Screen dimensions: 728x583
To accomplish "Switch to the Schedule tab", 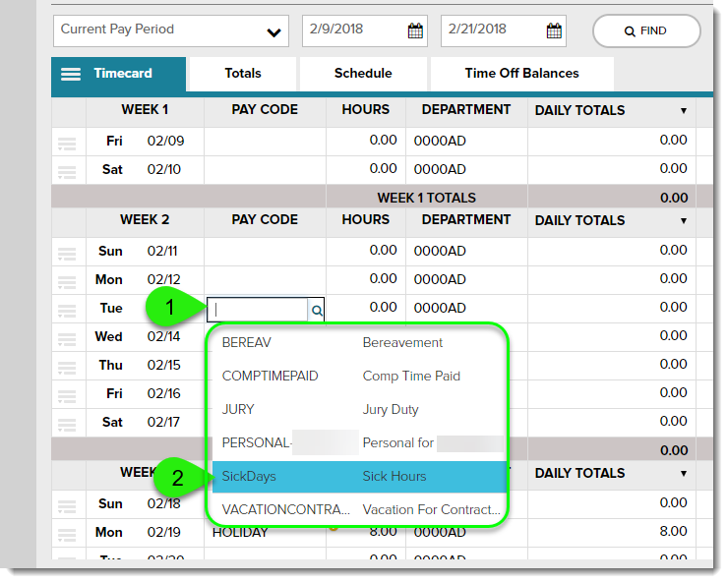I will [362, 74].
